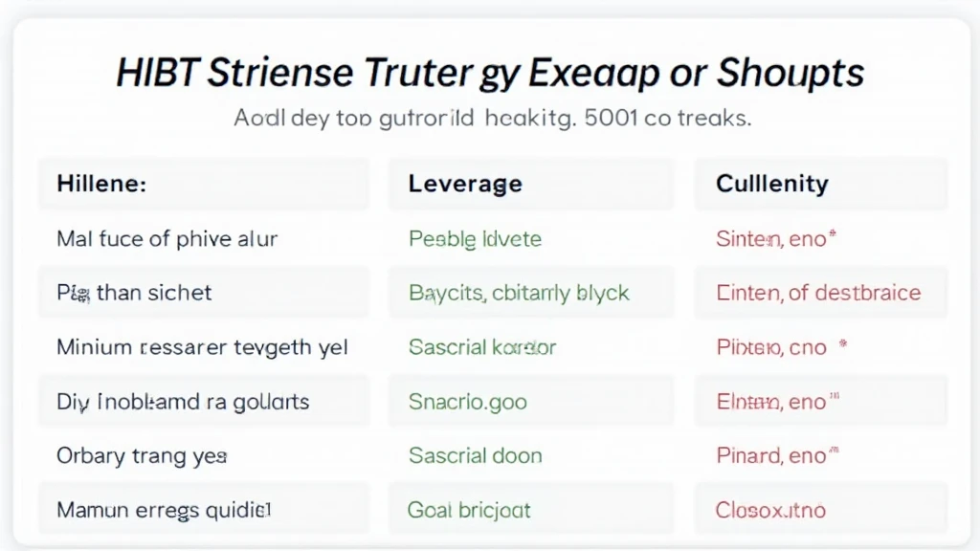Select the "Mamun erregs quidiel" row label

(165, 511)
